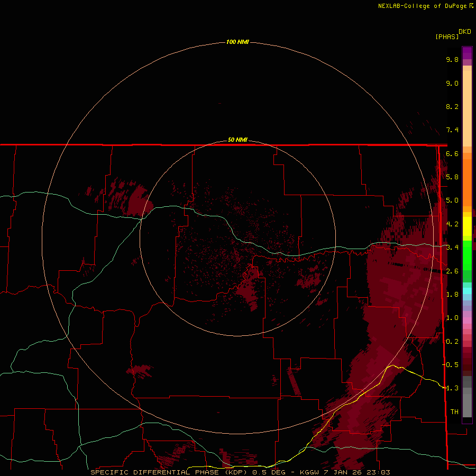The width and height of the screenshot is (476, 476).
Task: Select the purple top segment of color bar
Action: [467, 53]
